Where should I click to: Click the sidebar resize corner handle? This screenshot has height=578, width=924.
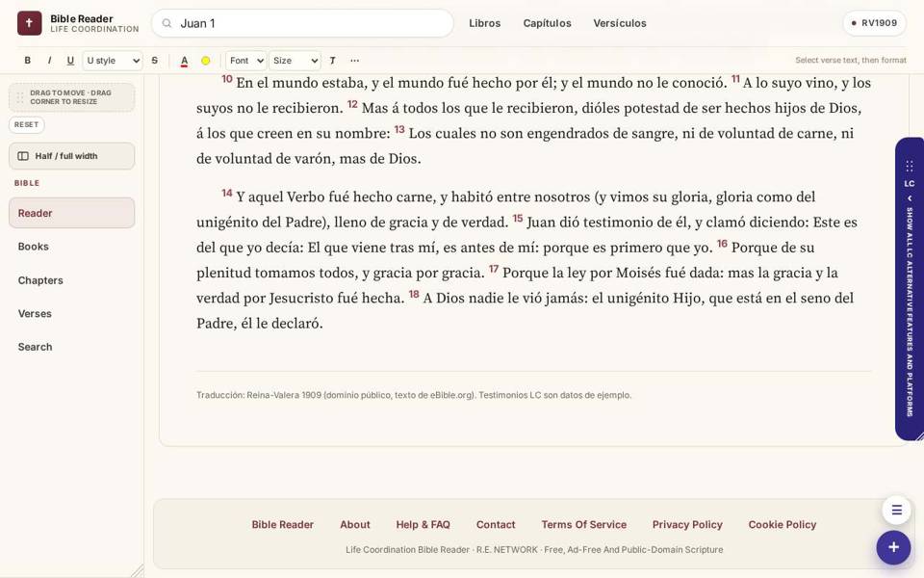[x=138, y=570]
